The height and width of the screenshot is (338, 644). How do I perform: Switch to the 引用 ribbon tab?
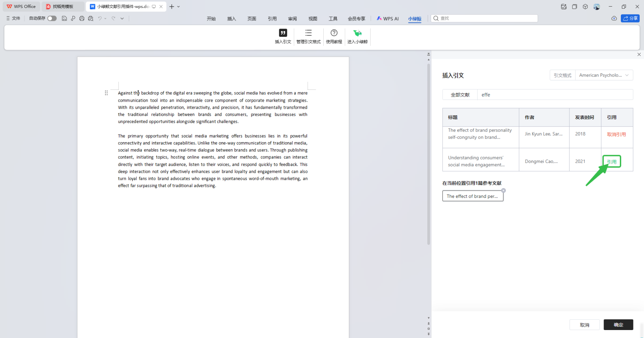tap(272, 19)
